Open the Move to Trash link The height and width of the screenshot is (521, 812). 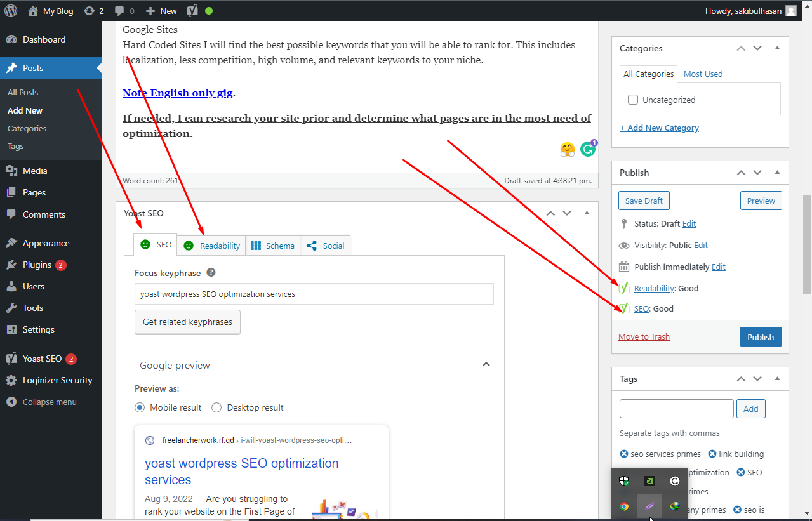[644, 337]
